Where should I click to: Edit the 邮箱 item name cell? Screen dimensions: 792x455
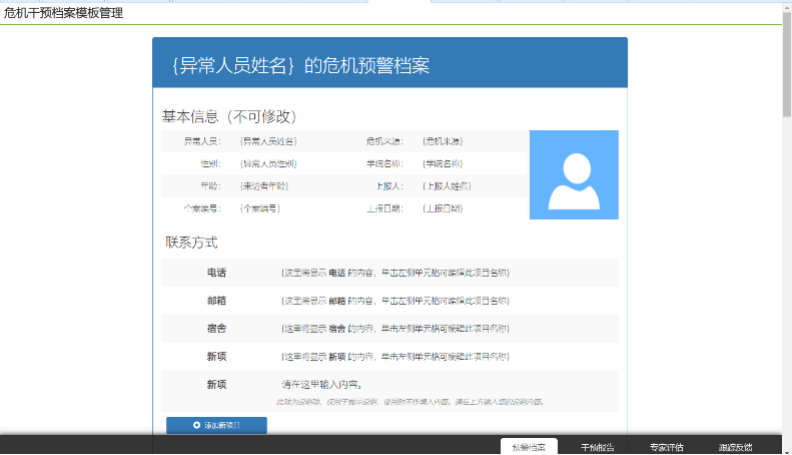pos(217,300)
